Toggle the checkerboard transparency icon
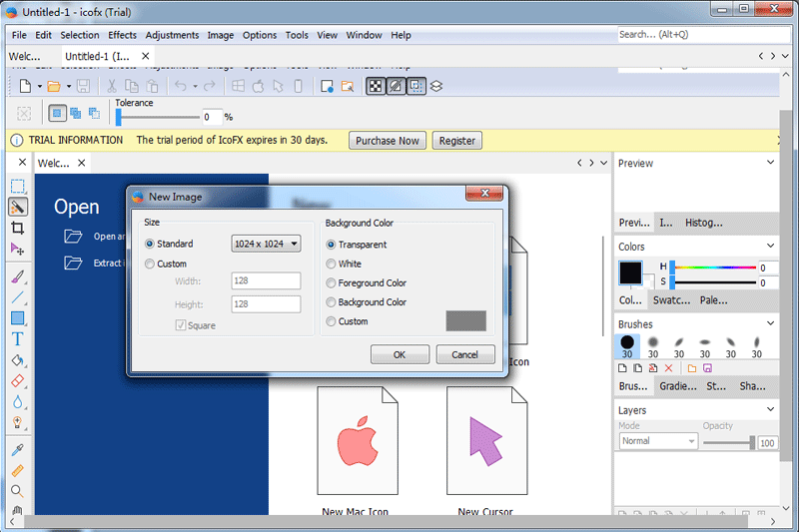799x532 pixels. [376, 86]
